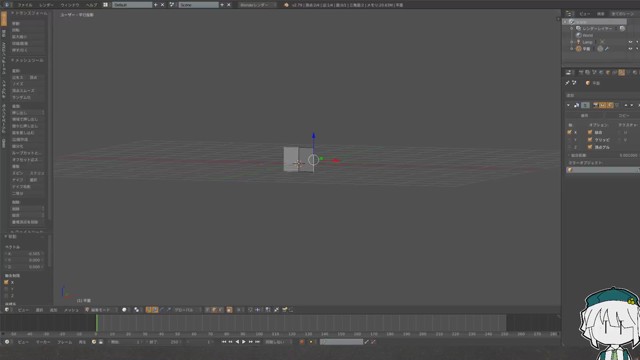Select the modifiers wrench tab in properties
This screenshot has height=360, width=640.
tap(621, 72)
